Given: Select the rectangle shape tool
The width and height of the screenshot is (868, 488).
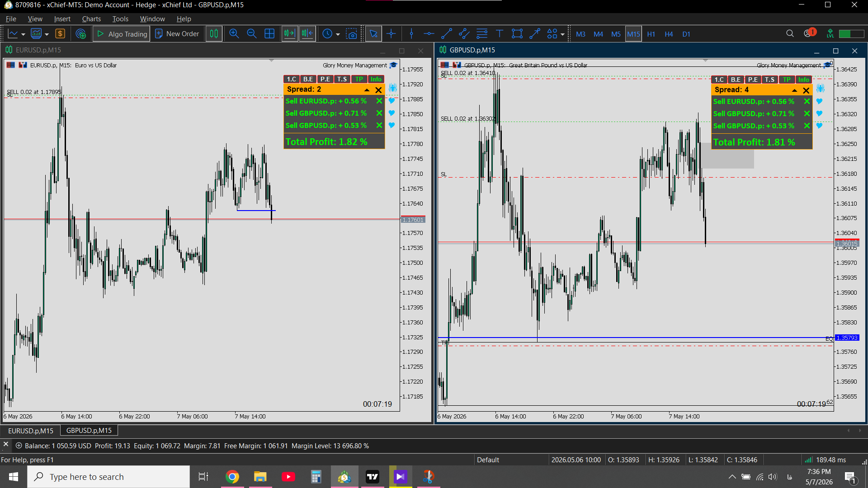Looking at the screenshot, I should coord(517,34).
